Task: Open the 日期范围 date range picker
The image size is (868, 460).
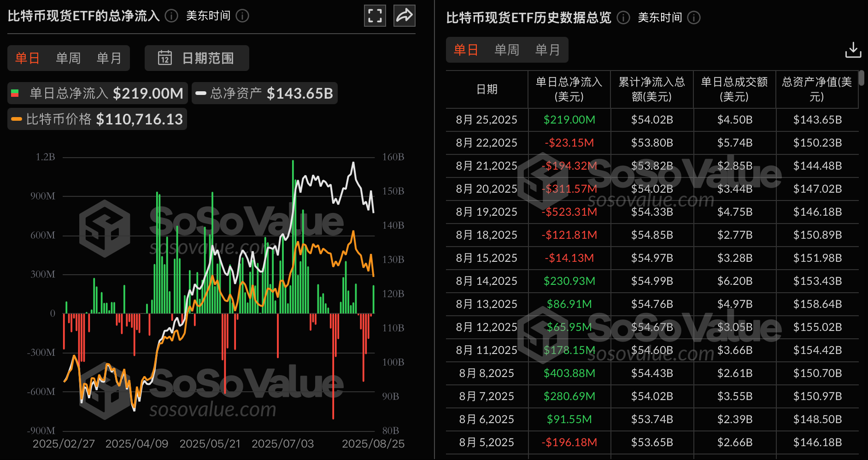Action: coord(197,58)
